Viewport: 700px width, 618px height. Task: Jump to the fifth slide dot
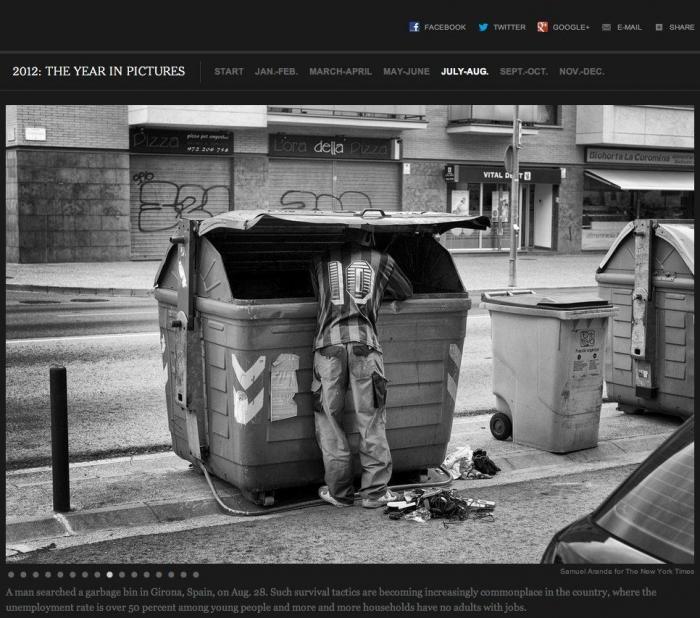(60, 575)
